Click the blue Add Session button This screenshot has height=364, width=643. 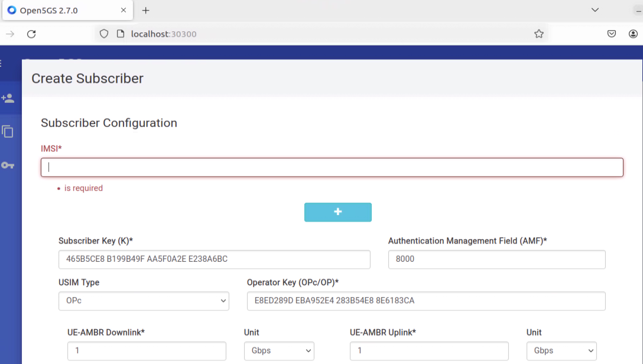point(338,212)
